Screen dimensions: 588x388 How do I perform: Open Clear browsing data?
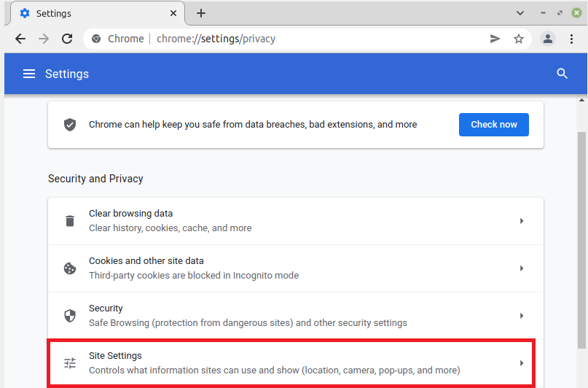point(296,221)
